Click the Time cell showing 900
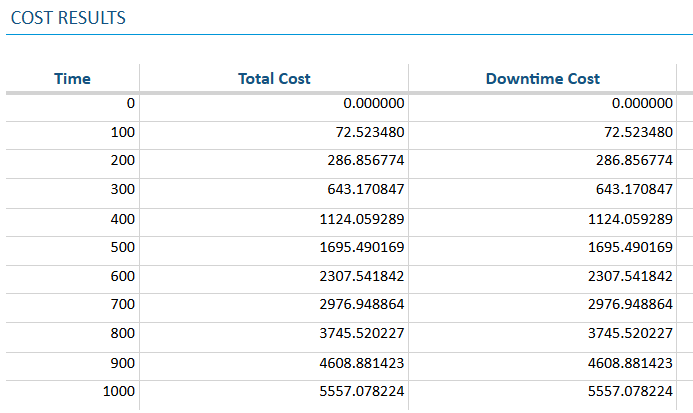This screenshot has height=413, width=693. [122, 363]
